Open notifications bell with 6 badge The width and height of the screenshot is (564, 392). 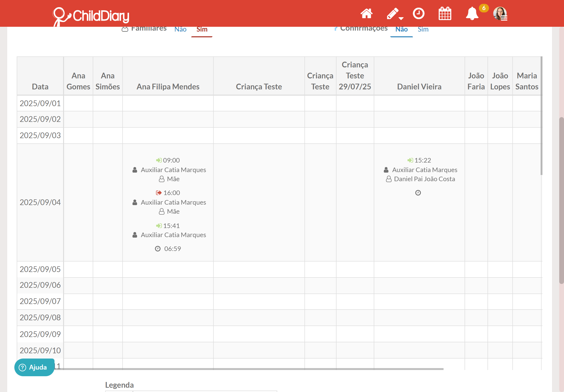472,14
